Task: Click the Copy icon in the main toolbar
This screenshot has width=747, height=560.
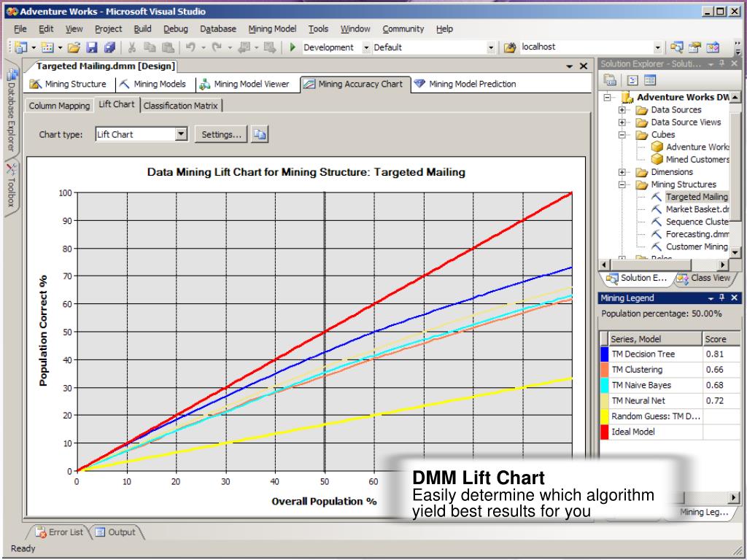Action: [x=150, y=47]
